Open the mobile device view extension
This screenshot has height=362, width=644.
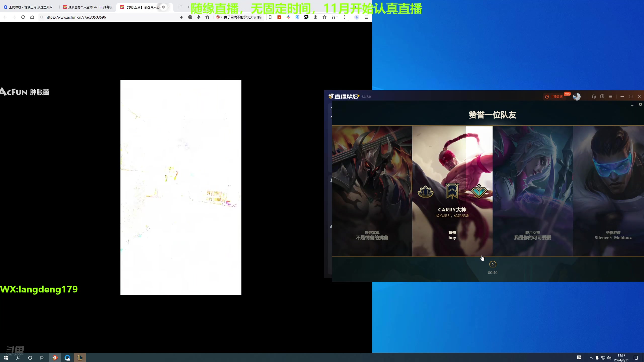pyautogui.click(x=270, y=17)
